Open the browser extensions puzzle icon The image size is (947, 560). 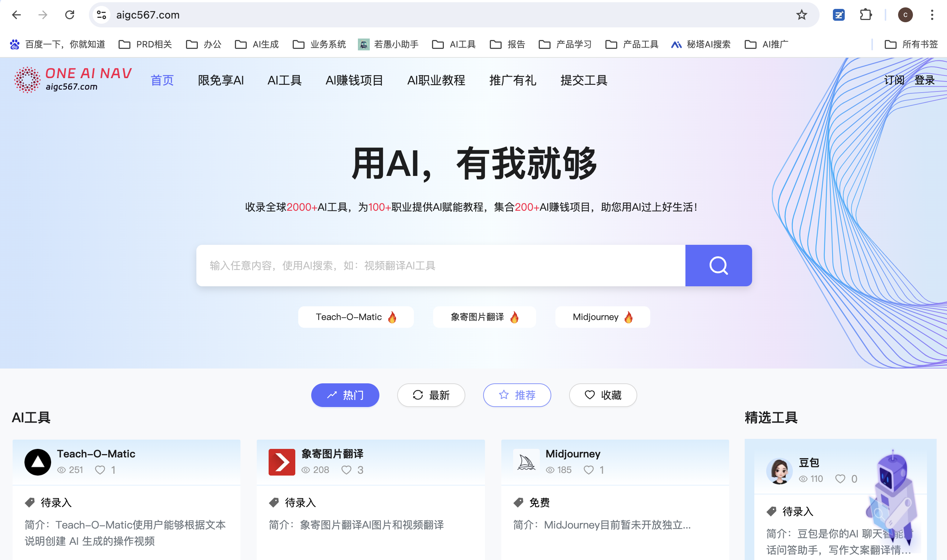[x=865, y=15]
